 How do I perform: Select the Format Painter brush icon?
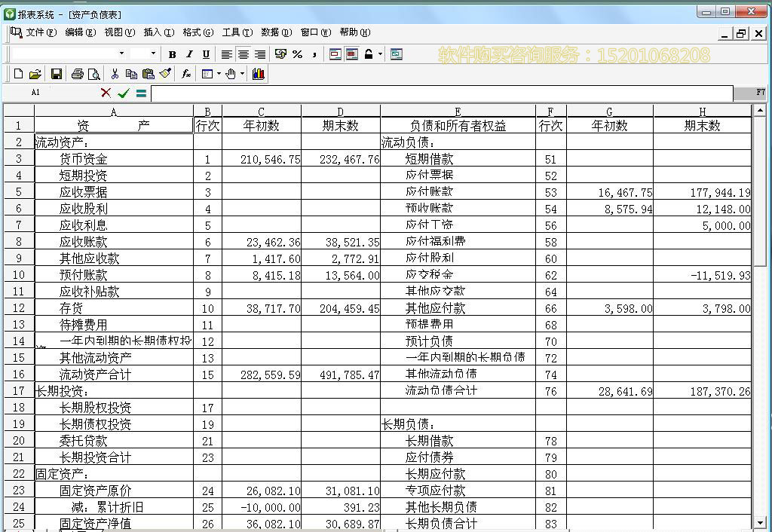167,73
